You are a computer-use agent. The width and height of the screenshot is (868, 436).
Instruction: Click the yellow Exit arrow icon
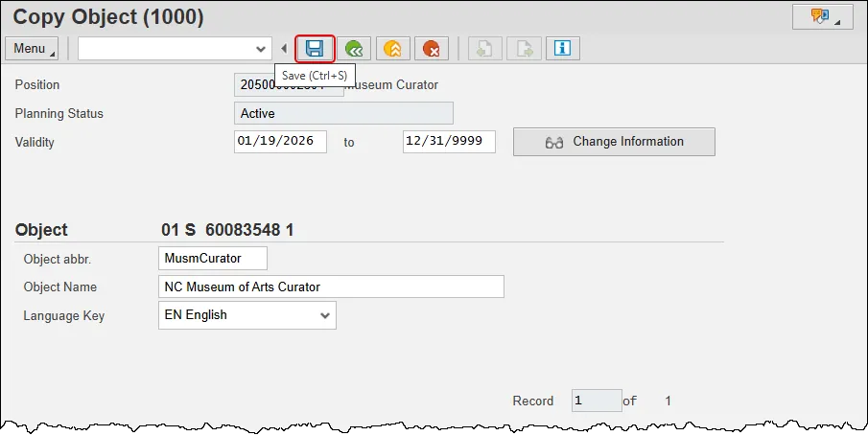click(392, 49)
